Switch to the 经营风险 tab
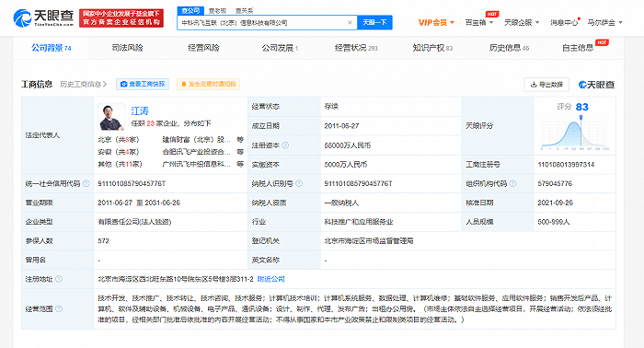Image resolution: width=644 pixels, height=348 pixels. (203, 48)
